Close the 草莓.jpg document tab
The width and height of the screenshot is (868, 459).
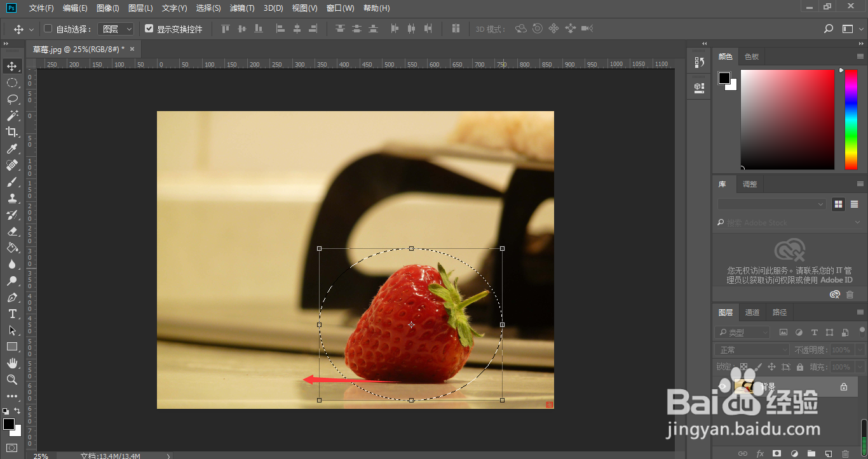coord(132,49)
